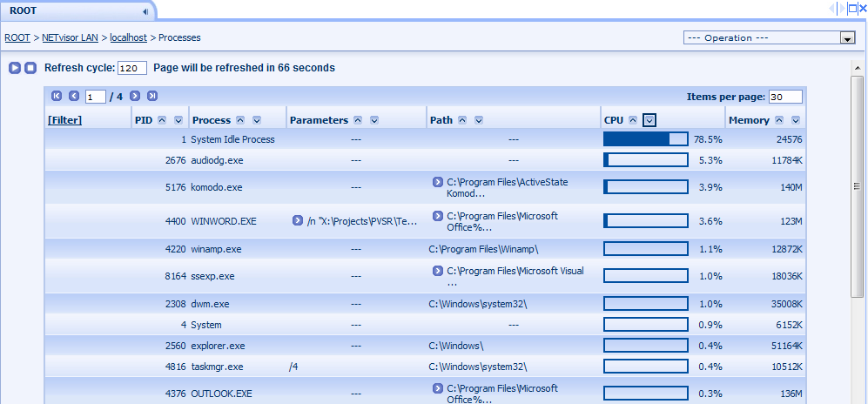Viewport: 868px width, 404px height.
Task: Go to the first page of processes
Action: pos(57,97)
